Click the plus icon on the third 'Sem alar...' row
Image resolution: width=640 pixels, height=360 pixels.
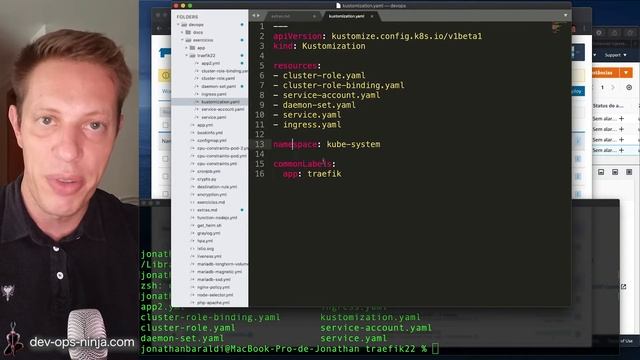pyautogui.click(x=621, y=140)
